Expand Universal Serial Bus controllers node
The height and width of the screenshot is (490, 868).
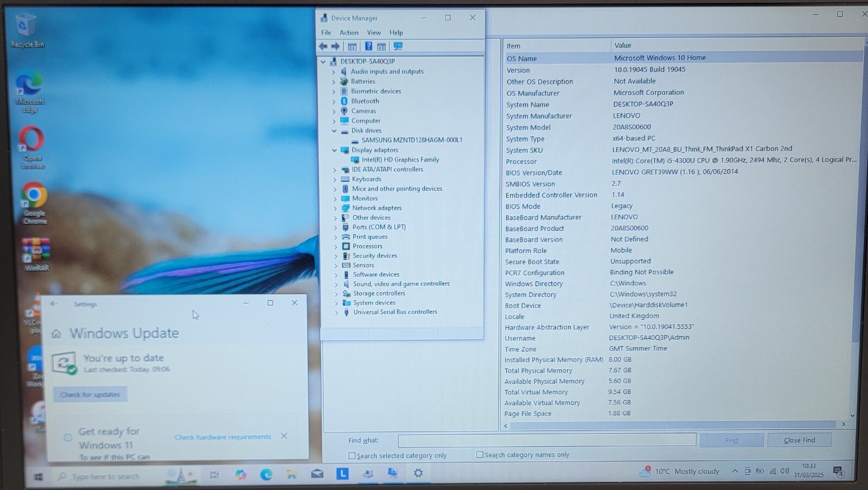point(336,312)
